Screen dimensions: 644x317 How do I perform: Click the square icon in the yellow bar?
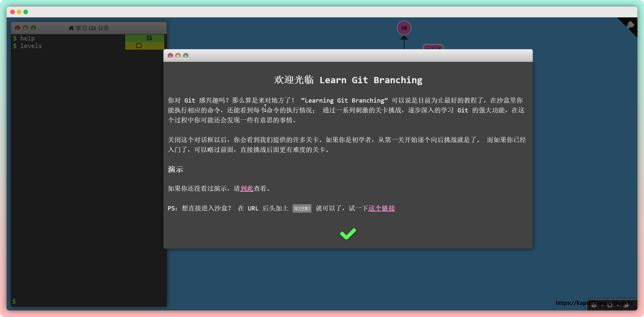click(139, 46)
